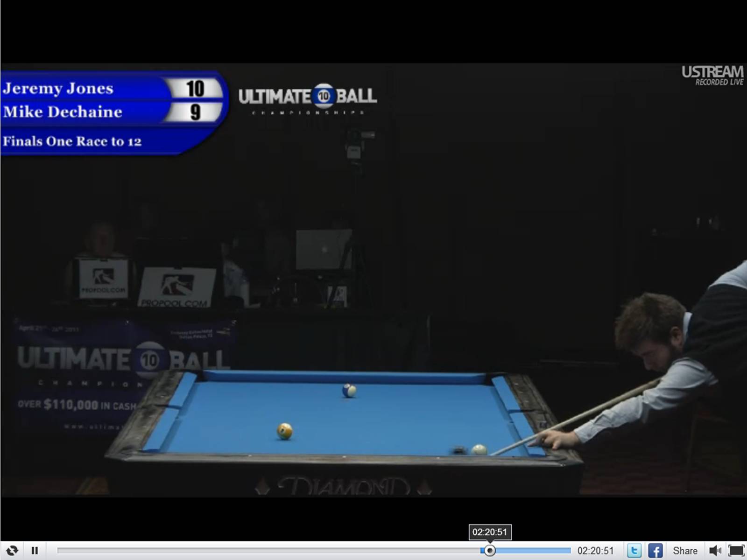Click the elapsed time display beside seek bar
This screenshot has width=747, height=560.
(595, 551)
